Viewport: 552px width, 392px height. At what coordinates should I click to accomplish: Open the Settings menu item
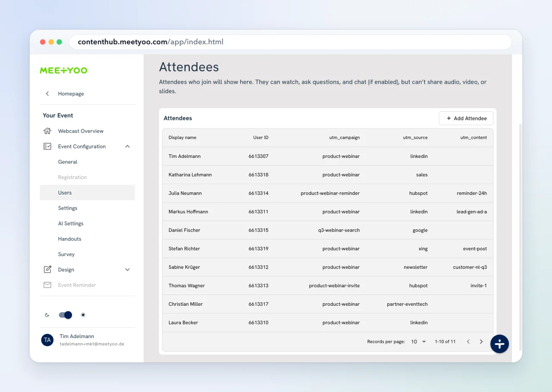tap(68, 208)
